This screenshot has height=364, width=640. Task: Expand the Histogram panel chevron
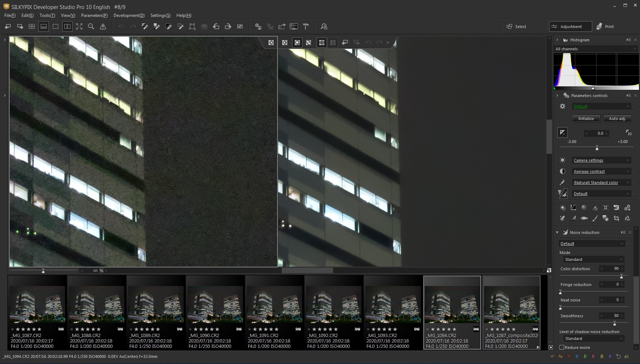pos(557,40)
